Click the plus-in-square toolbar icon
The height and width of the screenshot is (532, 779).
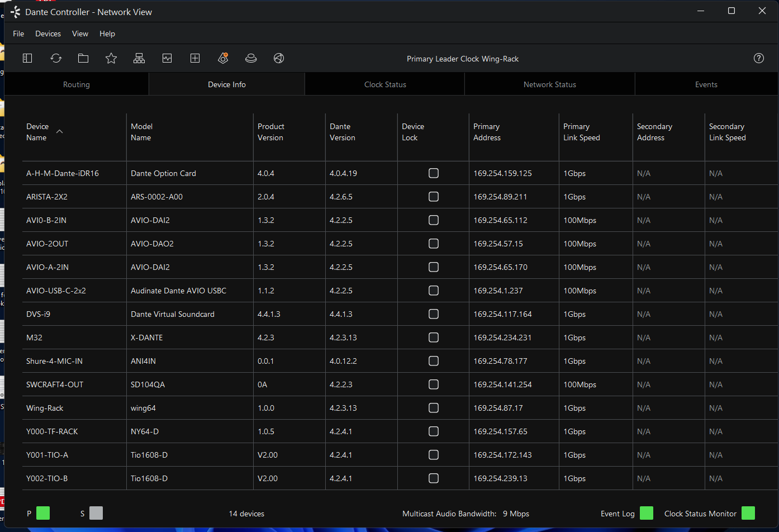click(195, 58)
